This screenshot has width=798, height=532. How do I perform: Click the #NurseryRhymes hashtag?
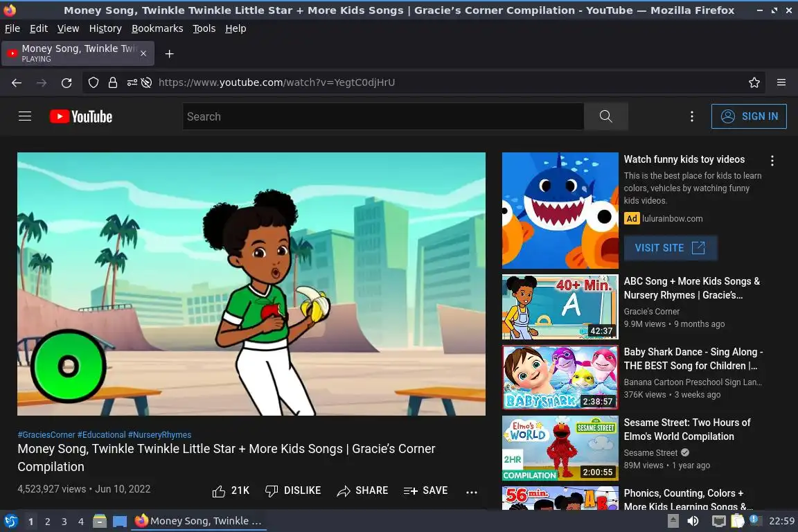click(159, 435)
